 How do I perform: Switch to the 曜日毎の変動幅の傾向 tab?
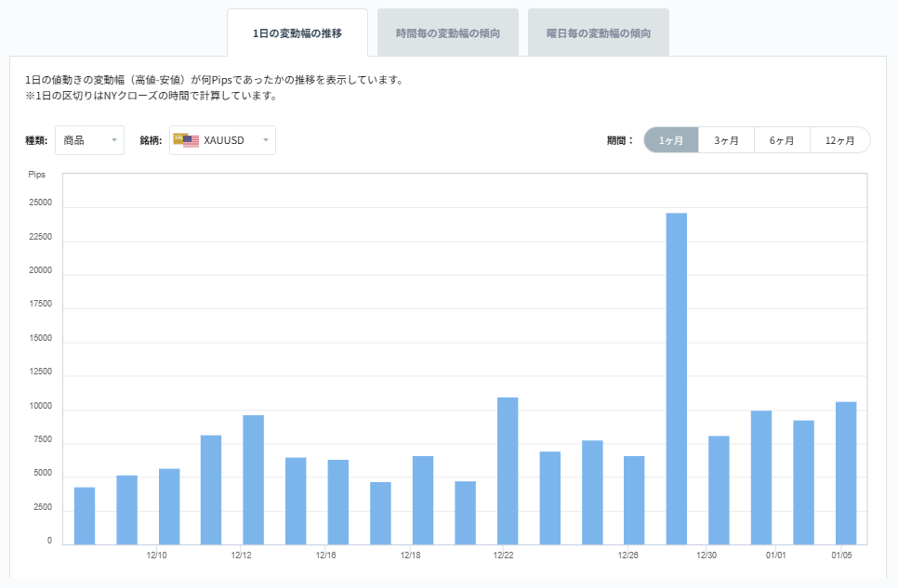[598, 31]
